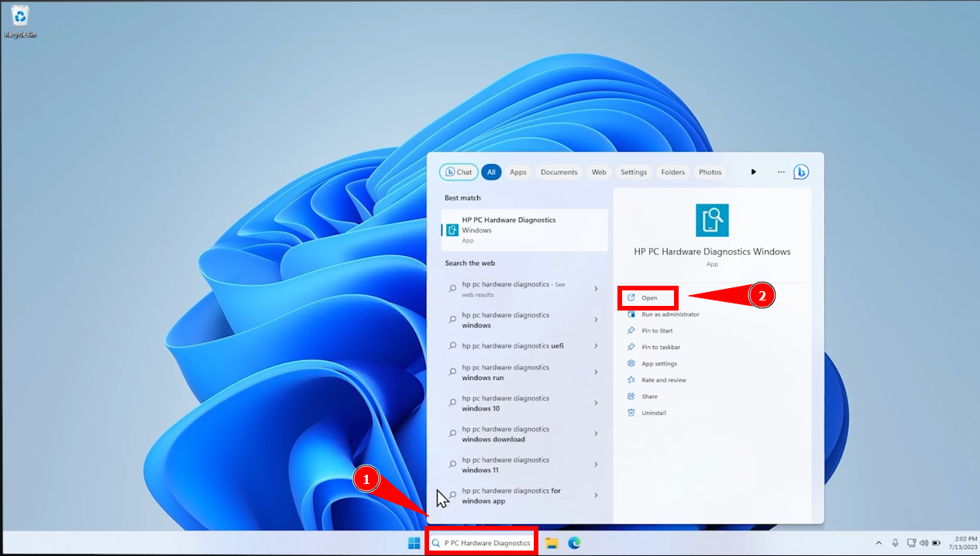This screenshot has height=556, width=980.
Task: Expand the hp pc hardware diagnostics uefi suggestion
Action: [x=596, y=345]
